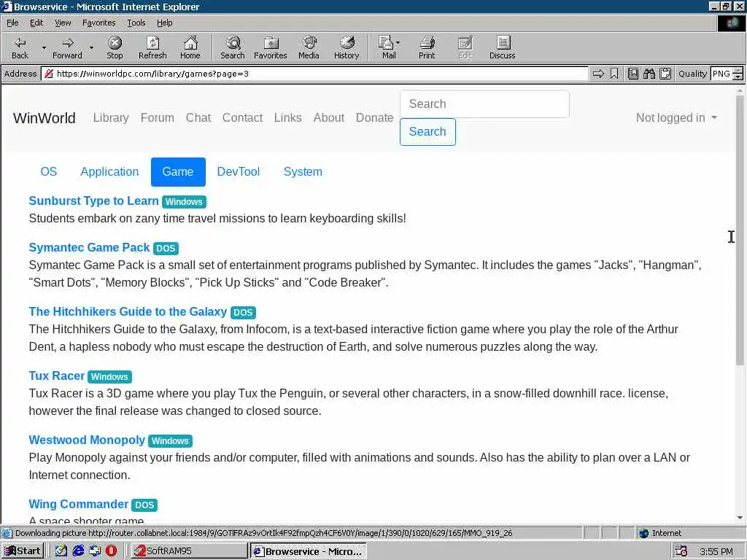Viewport: 747px width, 560px height.
Task: Open The Hitchhikers Guide to the Galaxy
Action: pos(128,312)
